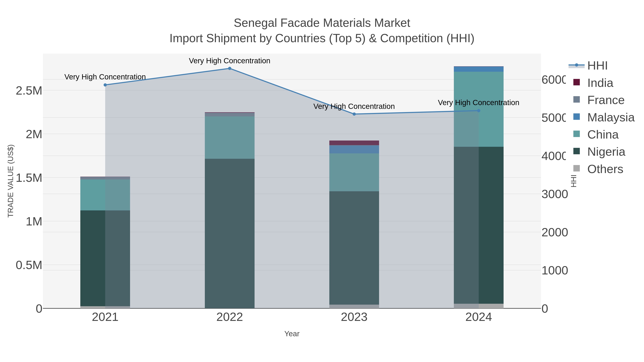Image resolution: width=644 pixels, height=362 pixels.
Task: Click the Very High Concentration label near 2021
Action: (105, 77)
